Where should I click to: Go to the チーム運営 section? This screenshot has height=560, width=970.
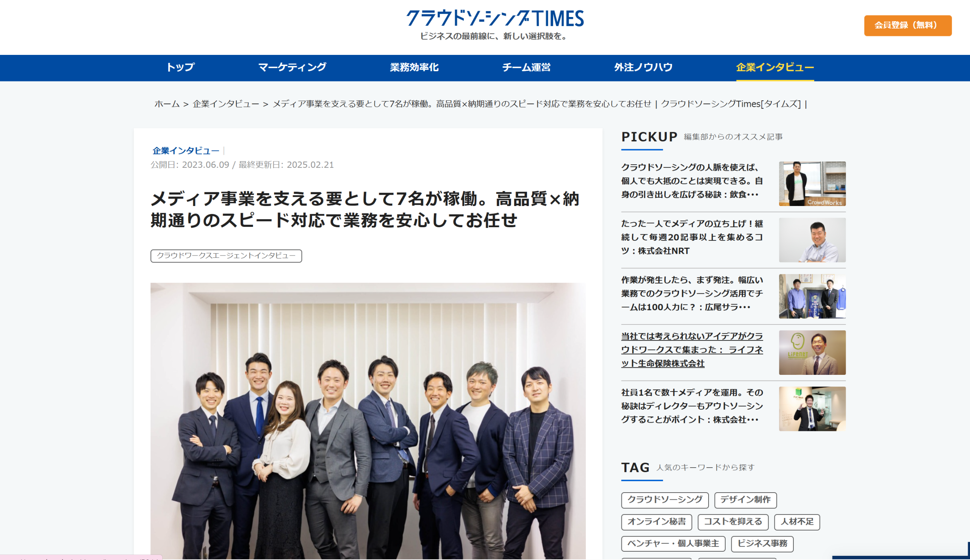tap(526, 67)
